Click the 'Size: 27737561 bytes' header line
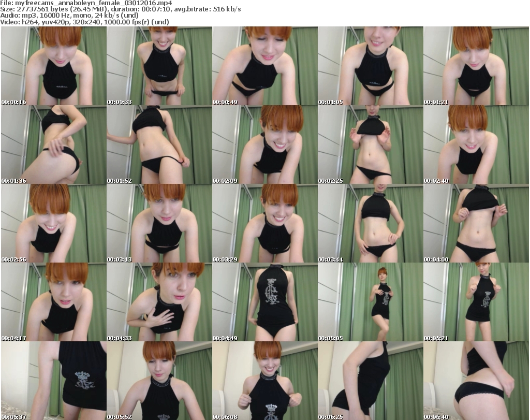The width and height of the screenshot is (530, 420). [120, 9]
